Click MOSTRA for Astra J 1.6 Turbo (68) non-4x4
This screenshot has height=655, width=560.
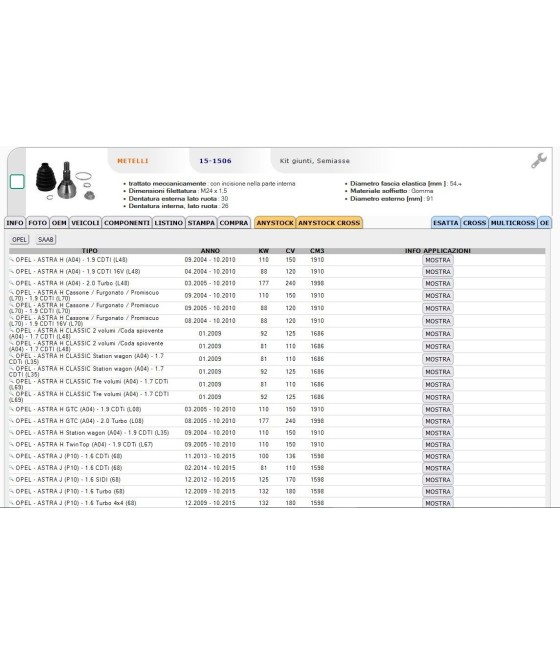(x=438, y=491)
